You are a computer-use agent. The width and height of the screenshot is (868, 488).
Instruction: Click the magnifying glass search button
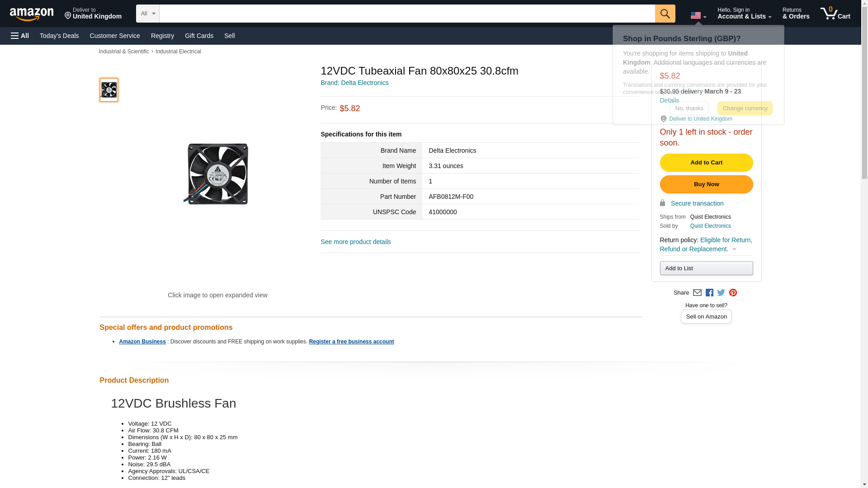point(665,14)
